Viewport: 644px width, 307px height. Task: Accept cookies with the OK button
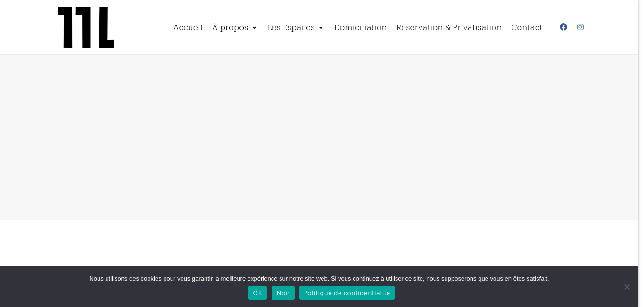pyautogui.click(x=257, y=293)
